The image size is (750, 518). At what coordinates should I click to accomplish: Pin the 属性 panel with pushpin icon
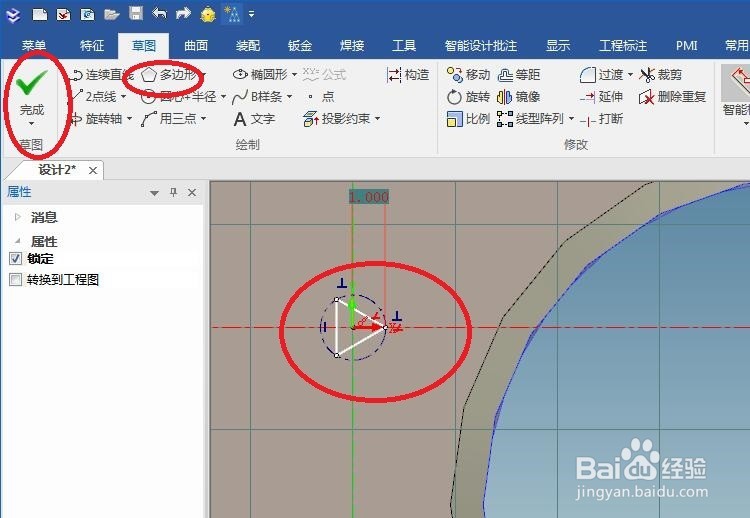pos(173,192)
